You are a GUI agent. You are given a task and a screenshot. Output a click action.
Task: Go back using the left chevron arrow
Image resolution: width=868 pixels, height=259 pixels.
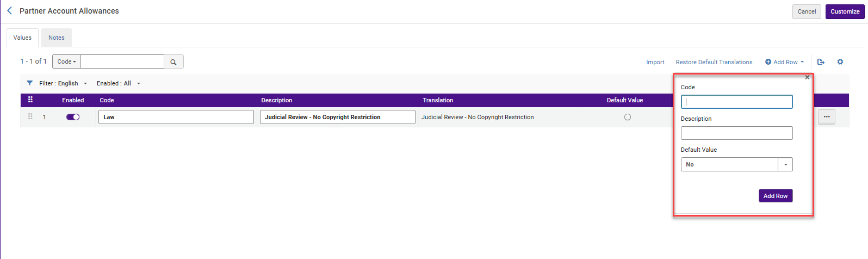pos(9,11)
